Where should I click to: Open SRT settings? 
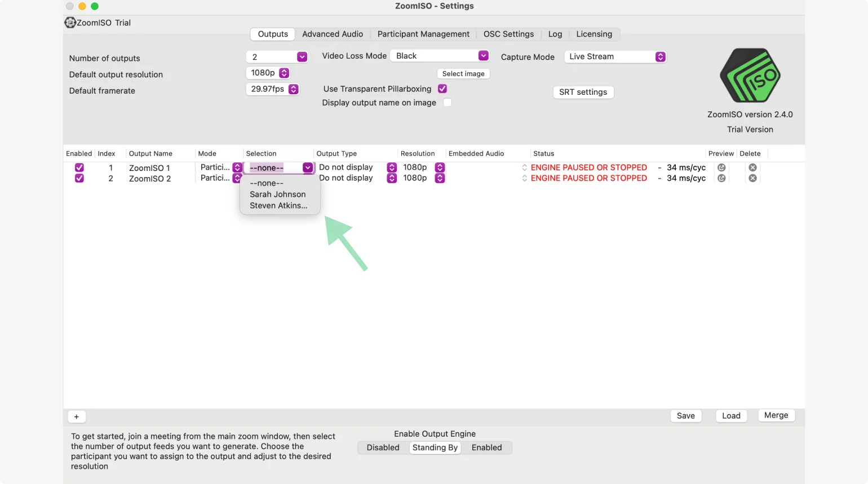pos(583,92)
